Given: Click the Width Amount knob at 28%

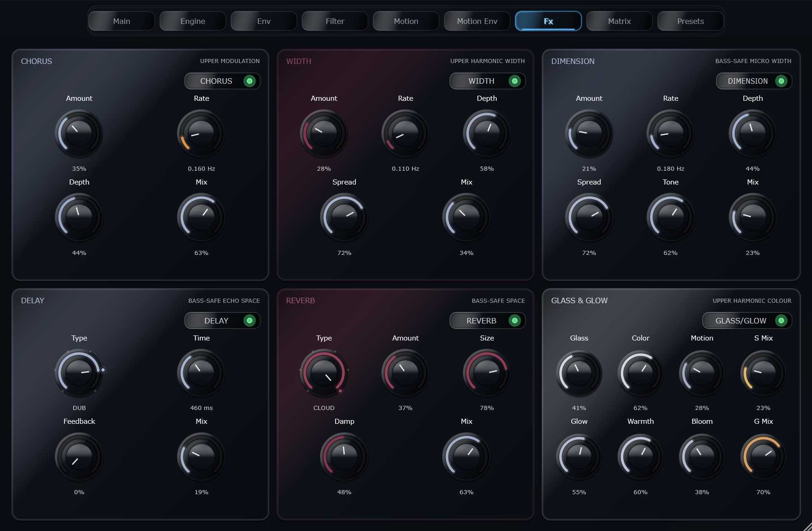Looking at the screenshot, I should (324, 133).
